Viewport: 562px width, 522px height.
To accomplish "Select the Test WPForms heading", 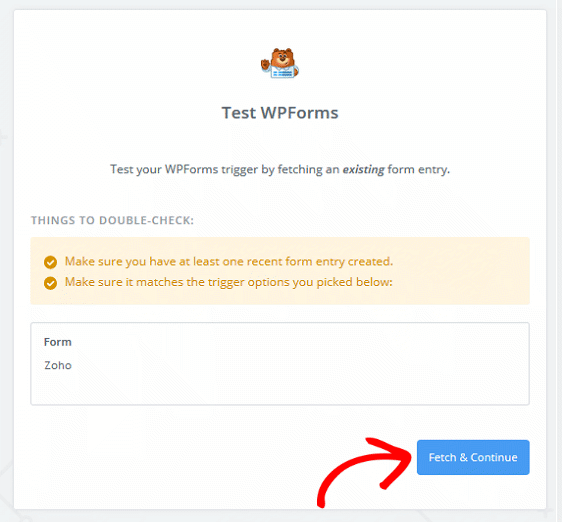I will 280,113.
